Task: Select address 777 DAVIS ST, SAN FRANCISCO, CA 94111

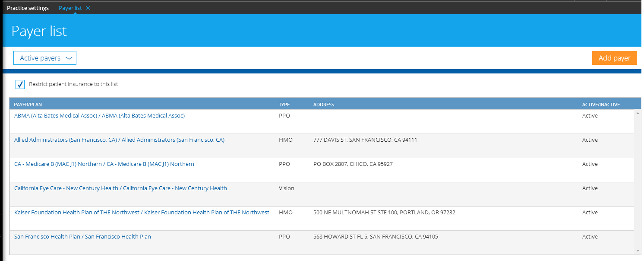Action: 365,140
